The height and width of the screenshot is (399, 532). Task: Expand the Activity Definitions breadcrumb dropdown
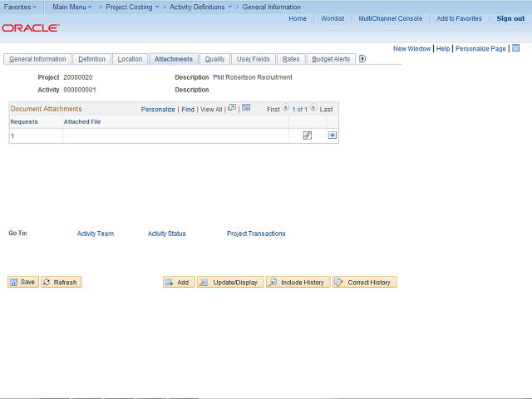[200, 7]
